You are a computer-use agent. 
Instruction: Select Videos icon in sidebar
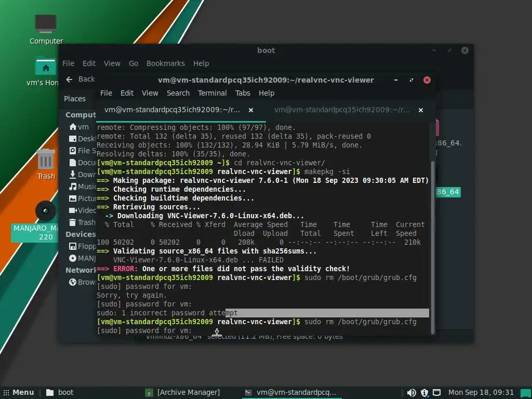tap(73, 210)
